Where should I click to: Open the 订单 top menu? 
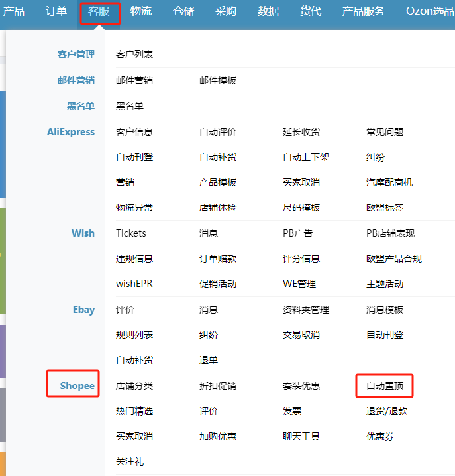tap(56, 11)
